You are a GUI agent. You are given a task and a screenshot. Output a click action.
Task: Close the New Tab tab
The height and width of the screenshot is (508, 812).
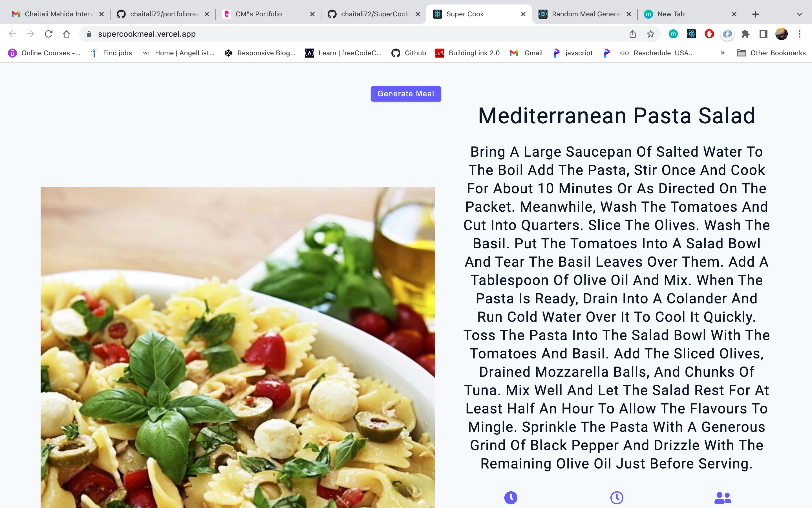(734, 14)
